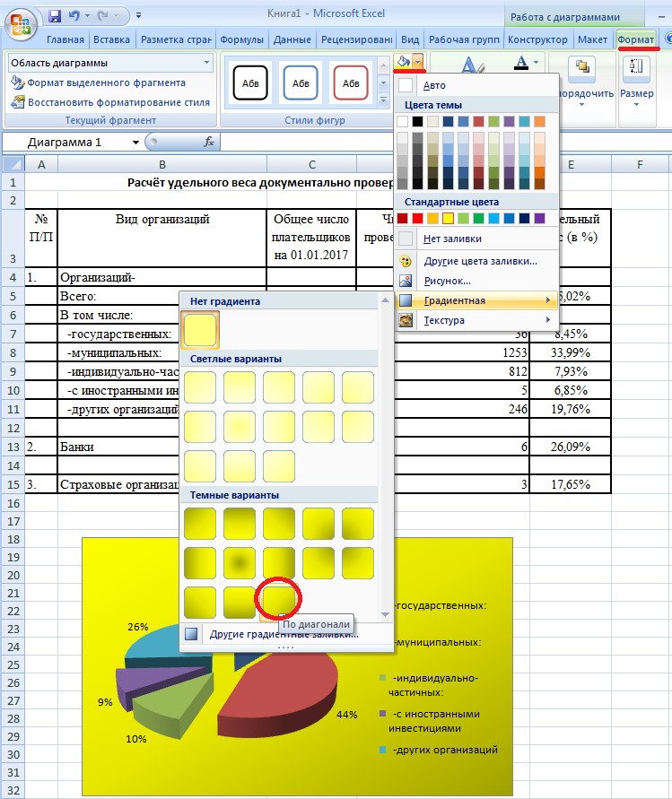Save the workbook with the floppy icon
Image resolution: width=672 pixels, height=799 pixels.
pos(55,16)
